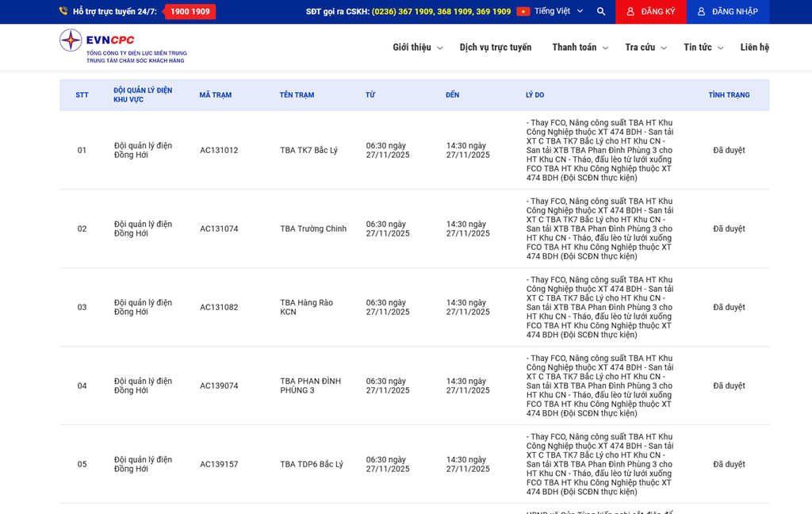This screenshot has width=812, height=514.
Task: Select the station code AC131074 cell
Action: [x=219, y=229]
